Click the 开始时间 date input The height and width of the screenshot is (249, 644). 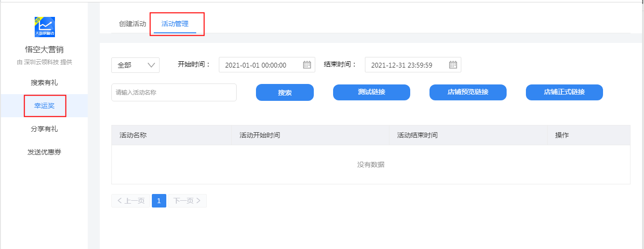(x=267, y=65)
